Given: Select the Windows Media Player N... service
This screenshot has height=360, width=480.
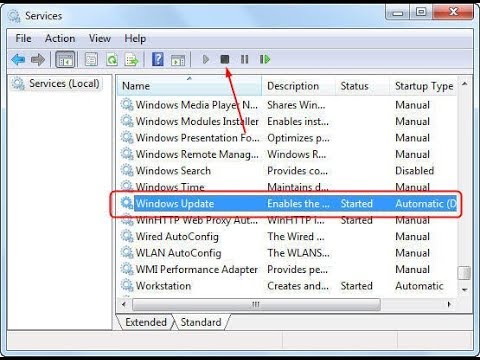Looking at the screenshot, I should [x=197, y=105].
